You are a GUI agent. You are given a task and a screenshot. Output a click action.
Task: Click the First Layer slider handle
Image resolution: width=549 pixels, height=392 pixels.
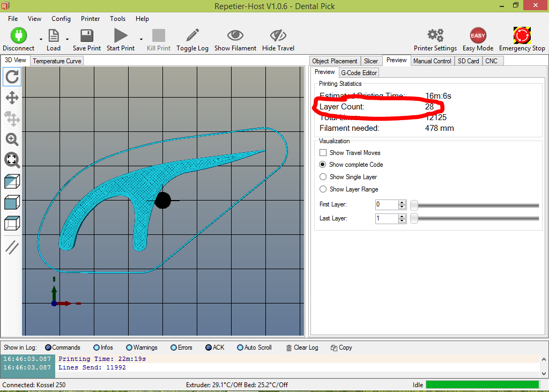pos(414,205)
